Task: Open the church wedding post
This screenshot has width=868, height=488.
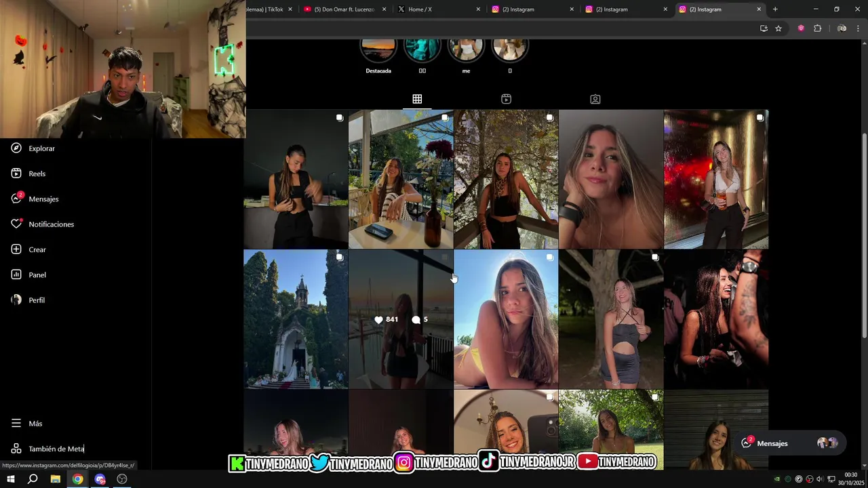Action: click(296, 319)
